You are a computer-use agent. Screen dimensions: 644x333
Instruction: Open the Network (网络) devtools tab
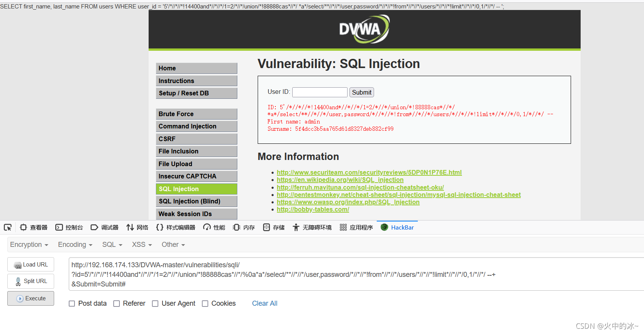click(x=137, y=227)
